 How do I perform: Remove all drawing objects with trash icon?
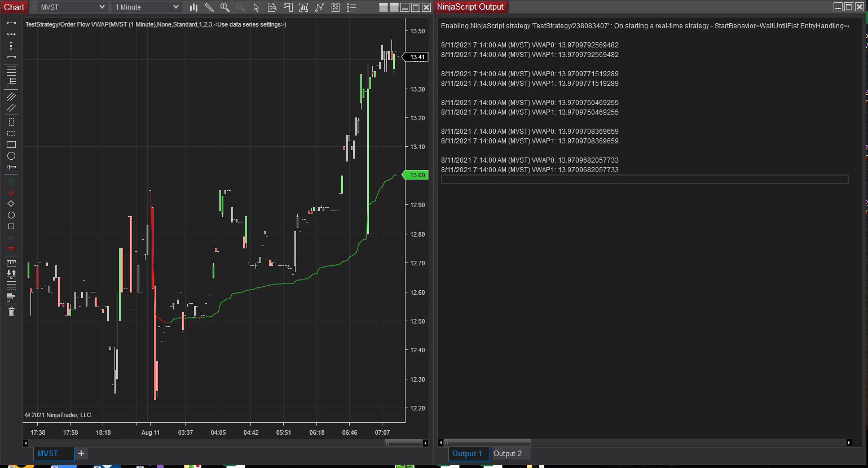pyautogui.click(x=11, y=311)
